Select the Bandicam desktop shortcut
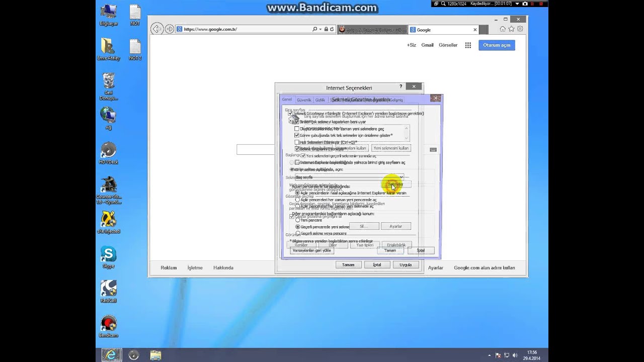The image size is (644, 362). point(109,326)
